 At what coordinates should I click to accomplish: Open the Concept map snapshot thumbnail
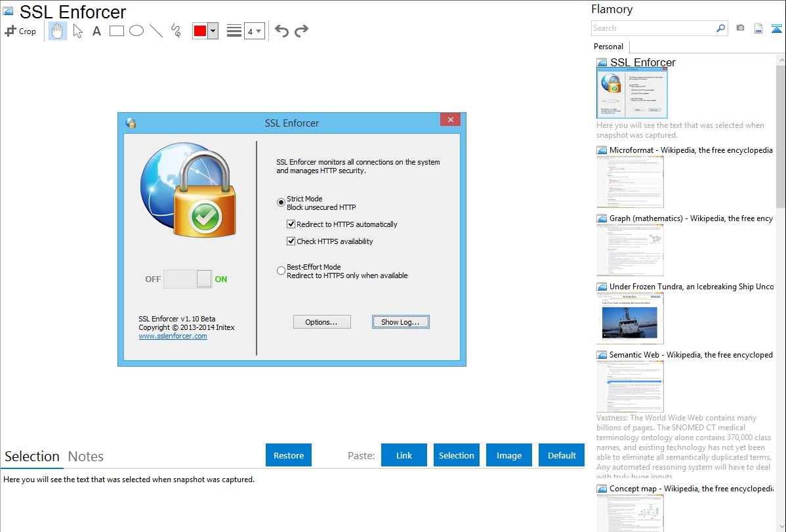630,513
